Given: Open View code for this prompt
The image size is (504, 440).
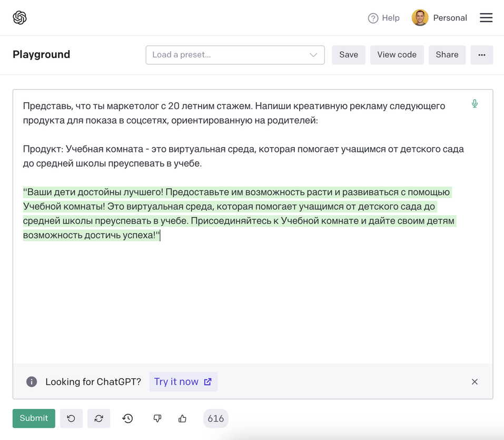Looking at the screenshot, I should (x=397, y=55).
